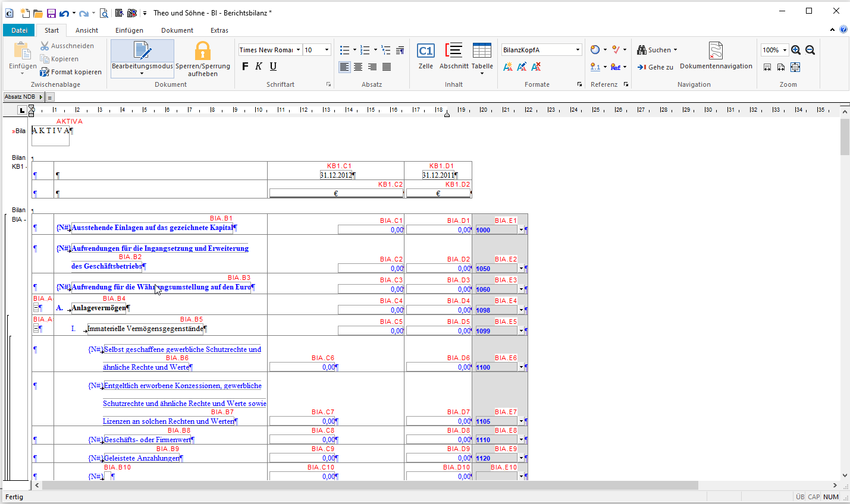Toggle italic (K) formatting
Viewport: 850px width, 504px height.
[x=259, y=67]
